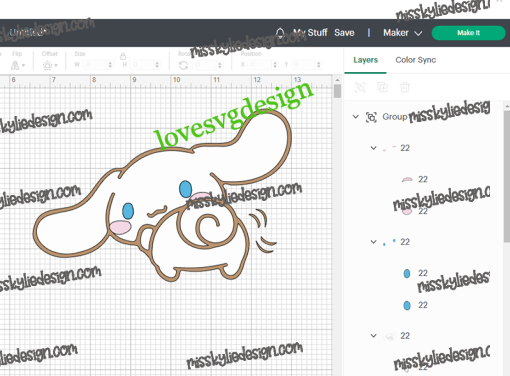The image size is (510, 376).
Task: Open the Maker machine dropdown
Action: (x=402, y=33)
